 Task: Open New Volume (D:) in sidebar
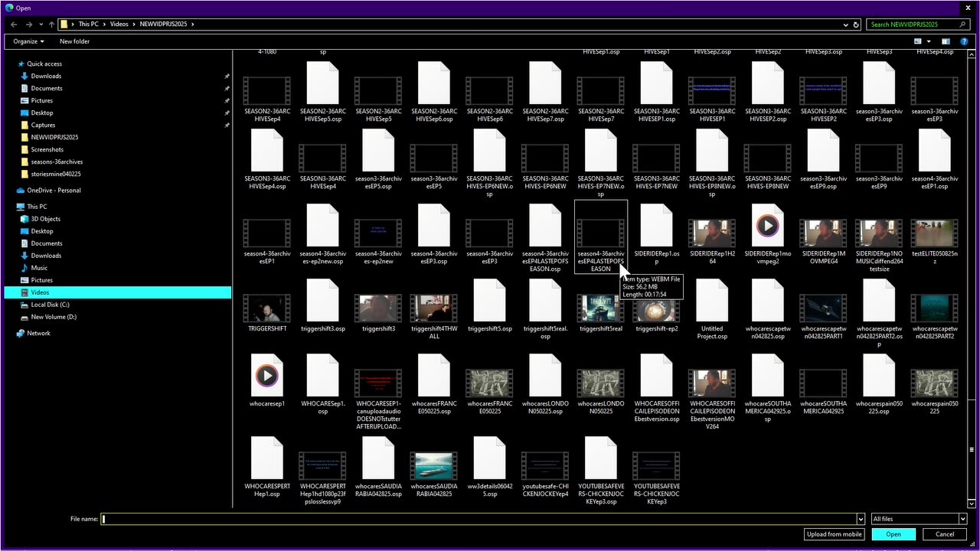[54, 317]
